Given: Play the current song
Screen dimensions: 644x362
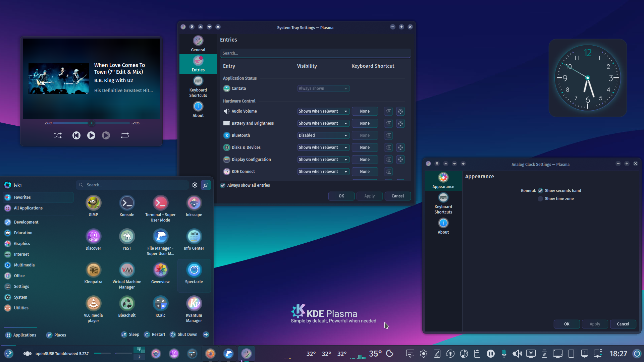Looking at the screenshot, I should point(91,135).
